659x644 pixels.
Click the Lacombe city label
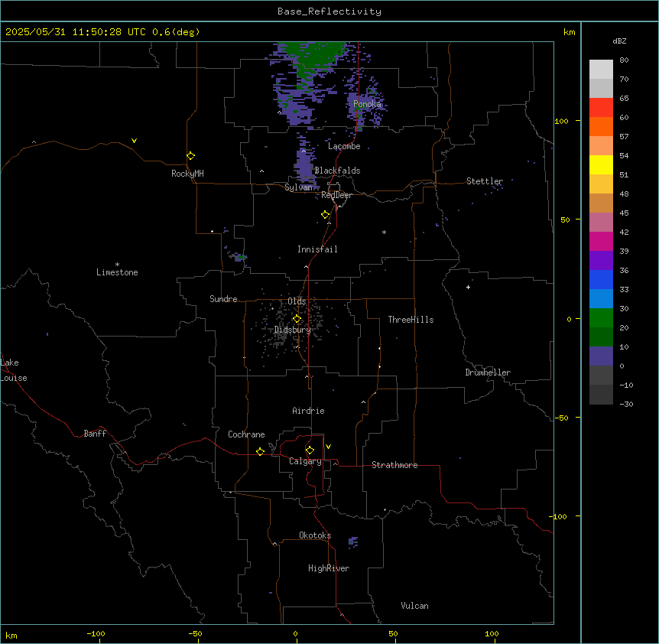344,146
